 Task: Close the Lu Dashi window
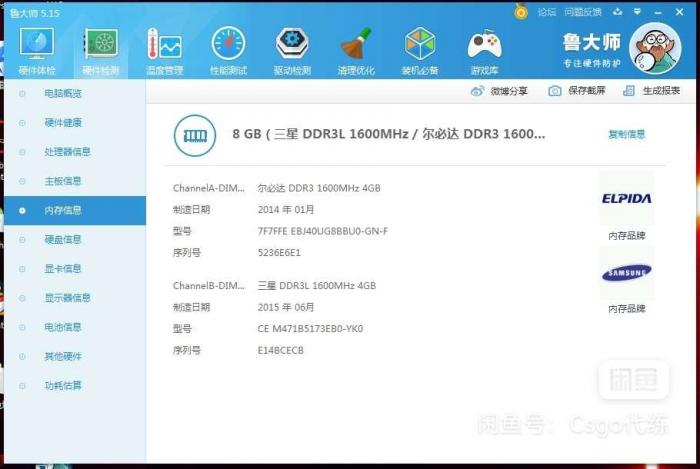679,12
